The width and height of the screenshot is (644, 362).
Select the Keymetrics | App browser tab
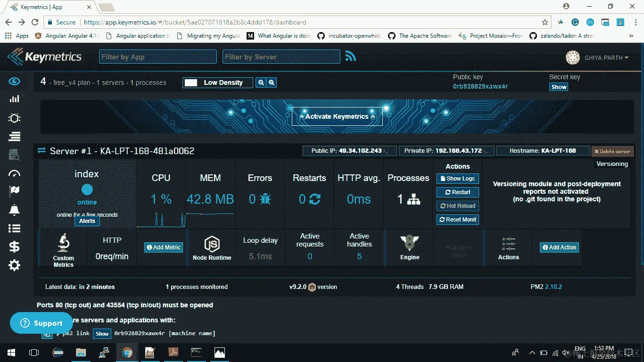click(49, 7)
